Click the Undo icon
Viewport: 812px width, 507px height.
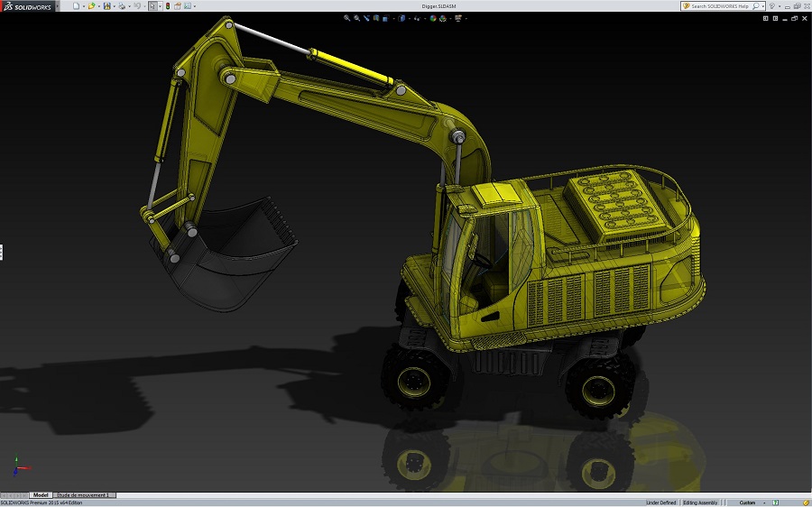coord(137,5)
